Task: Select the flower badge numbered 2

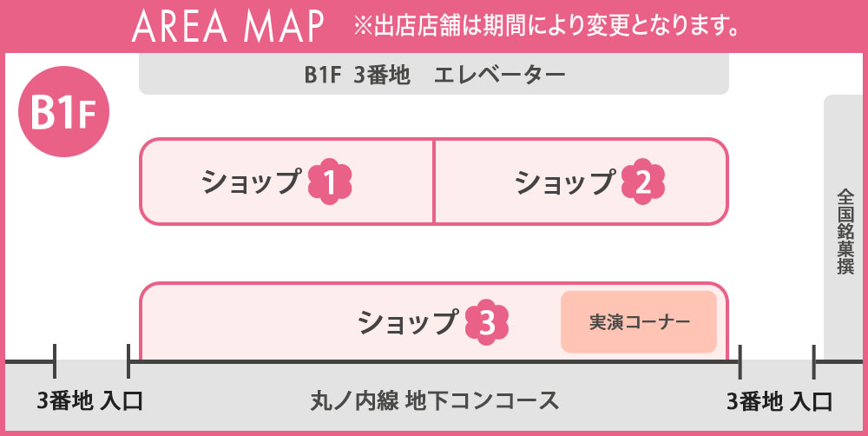Action: pyautogui.click(x=643, y=182)
